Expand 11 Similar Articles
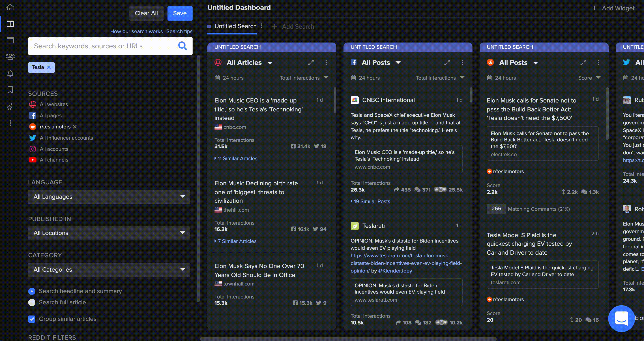The width and height of the screenshot is (644, 341). click(x=236, y=158)
